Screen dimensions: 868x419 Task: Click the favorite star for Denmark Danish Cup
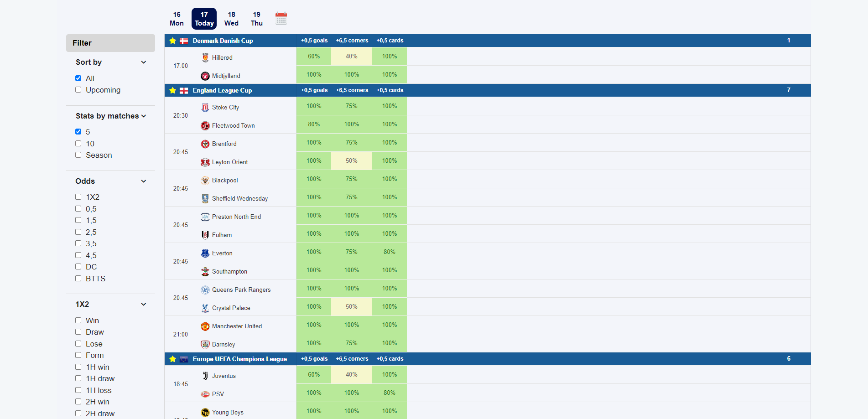tap(172, 41)
